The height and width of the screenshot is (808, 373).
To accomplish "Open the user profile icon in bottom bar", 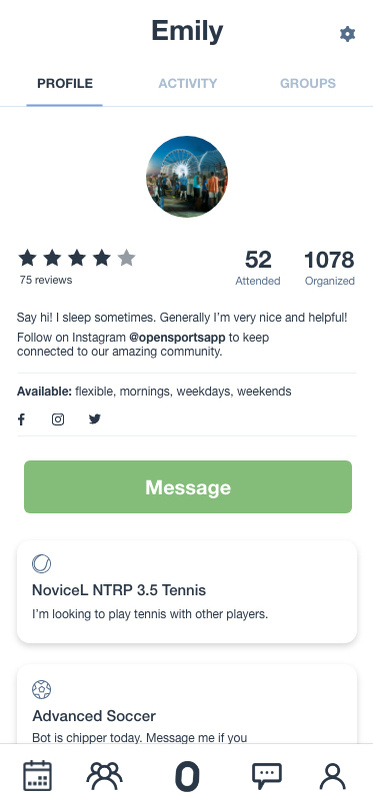I will click(x=333, y=776).
